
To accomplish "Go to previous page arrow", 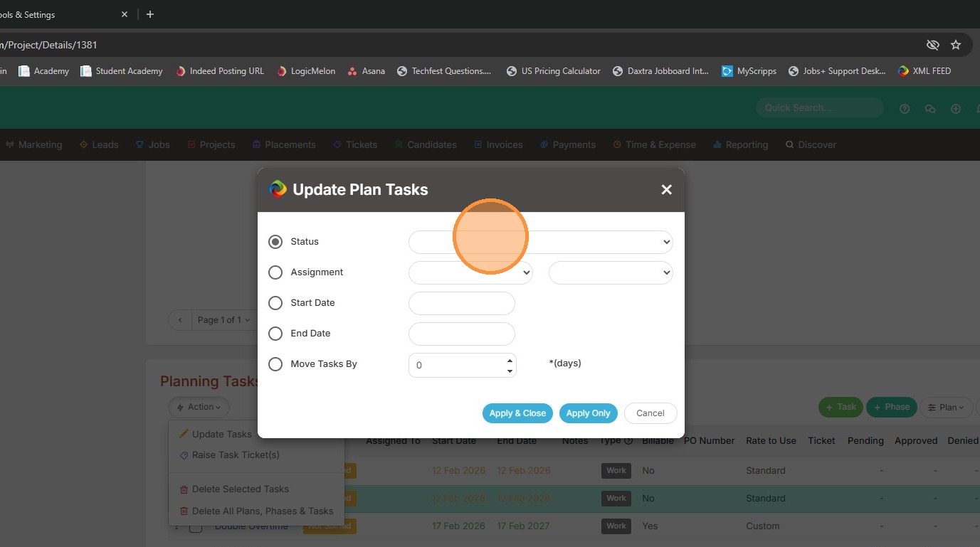I will (x=180, y=320).
